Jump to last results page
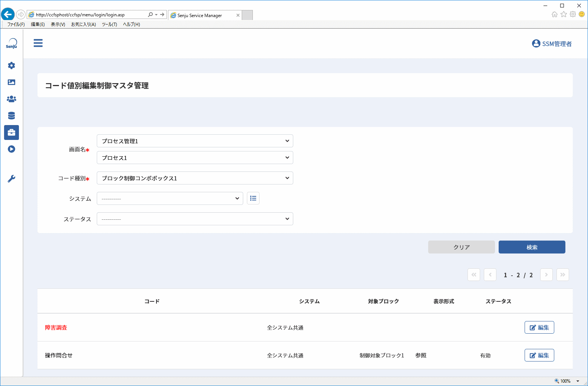 (563, 275)
